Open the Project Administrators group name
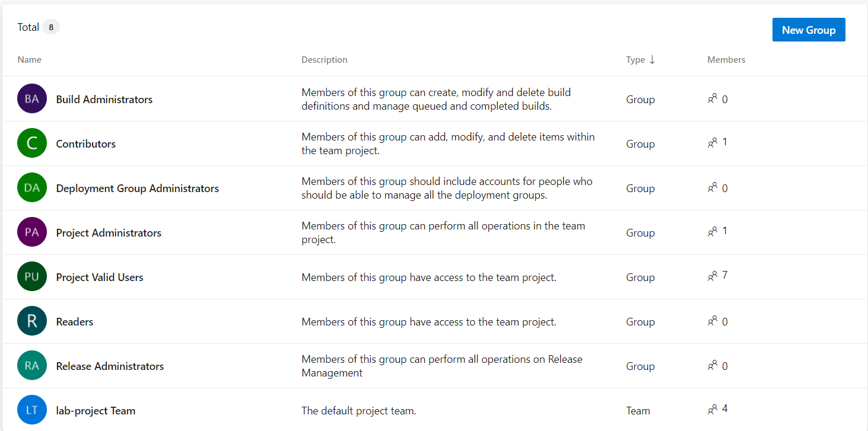 (x=109, y=232)
